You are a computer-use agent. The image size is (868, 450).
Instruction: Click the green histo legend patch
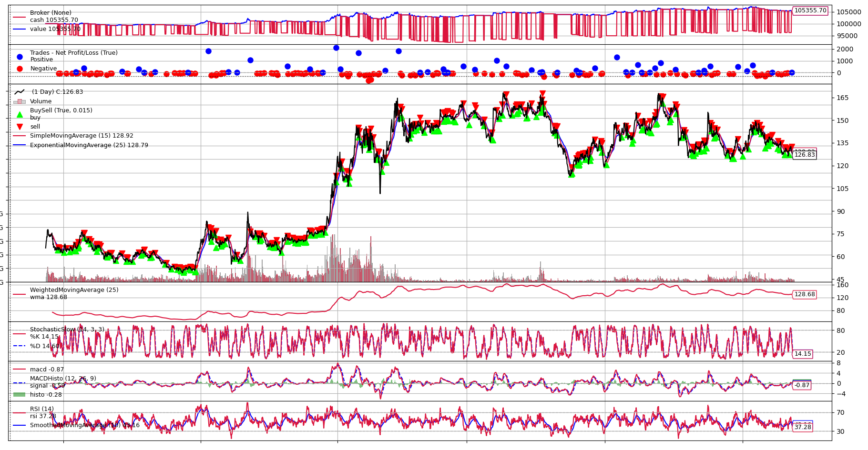(20, 394)
